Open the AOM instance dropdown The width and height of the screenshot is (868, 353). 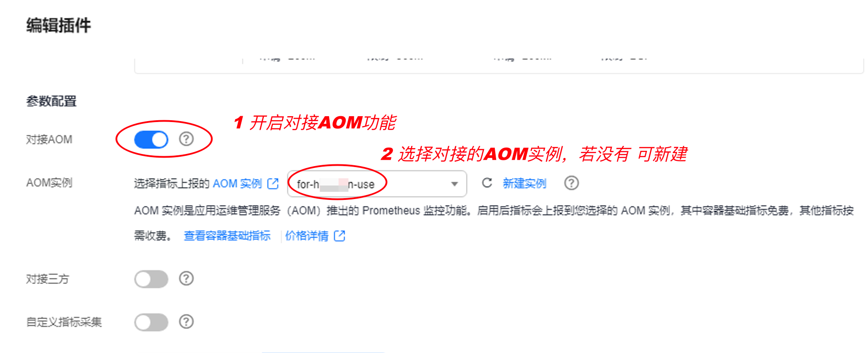tap(377, 184)
